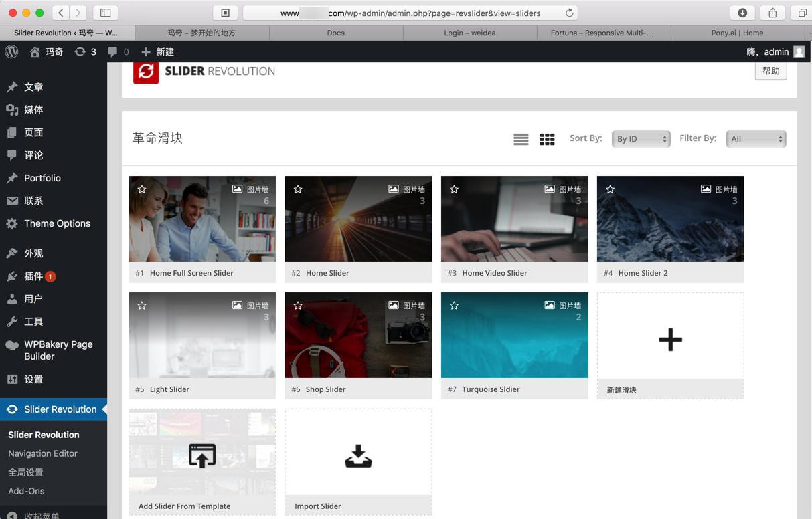812x519 pixels.
Task: Switch to 玛奇 – 梦开始的地方 tab
Action: (x=201, y=33)
